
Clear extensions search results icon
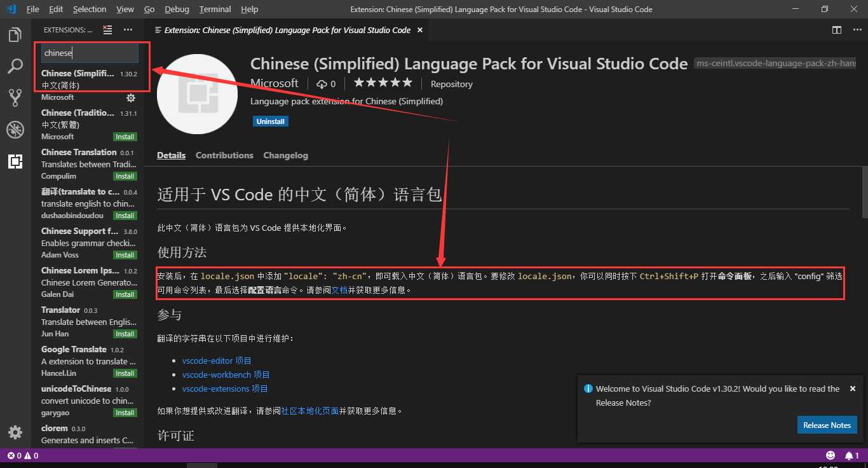coord(107,30)
